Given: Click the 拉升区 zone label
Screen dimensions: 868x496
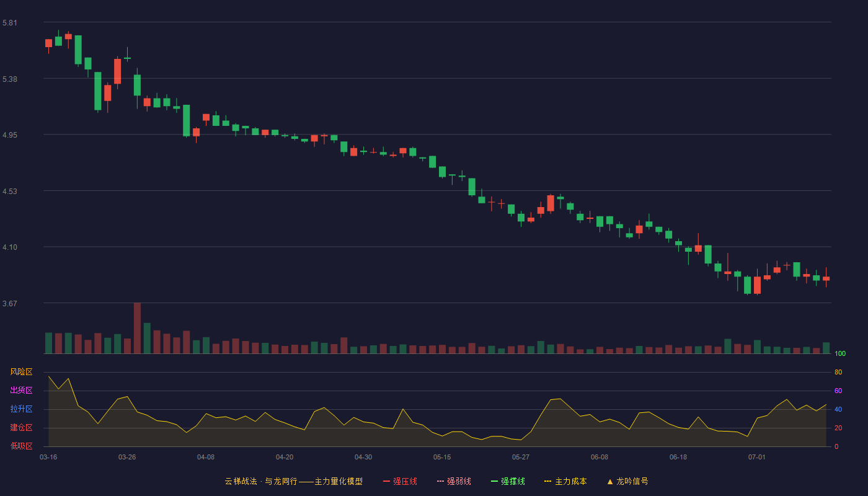Looking at the screenshot, I should pyautogui.click(x=21, y=409).
